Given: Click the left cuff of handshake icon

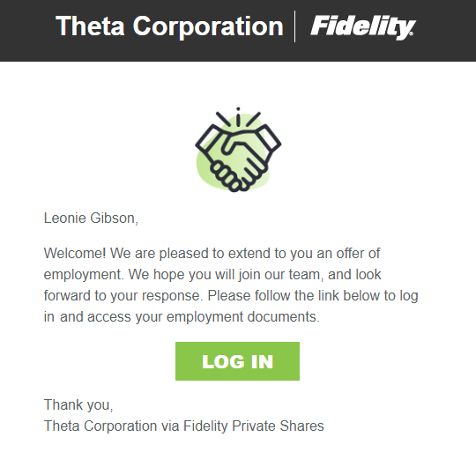Looking at the screenshot, I should (210, 140).
